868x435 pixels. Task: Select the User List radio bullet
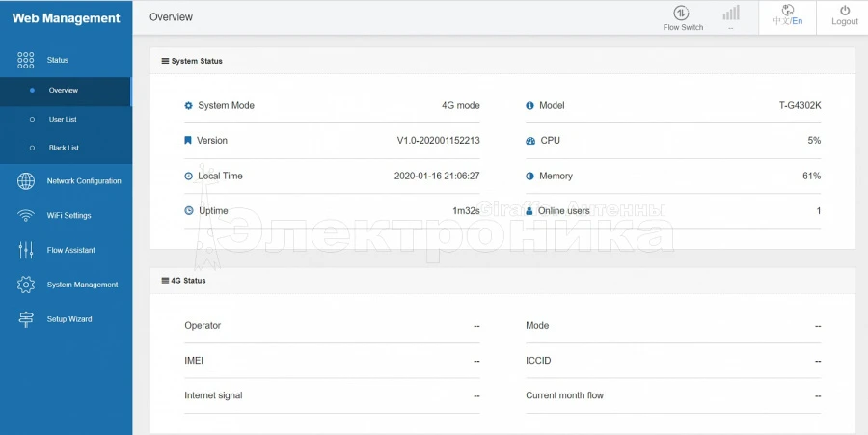point(33,120)
